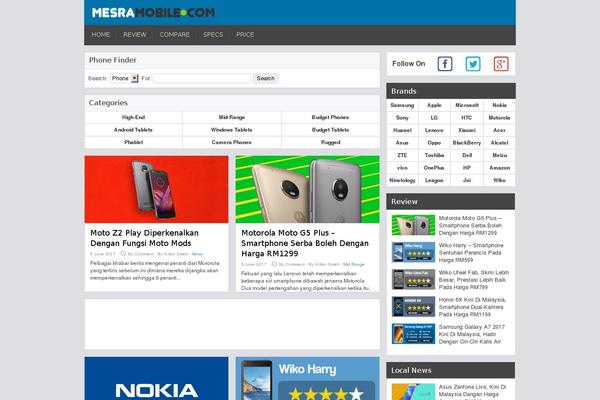The height and width of the screenshot is (400, 600).
Task: Select the Rugged category
Action: tap(330, 142)
